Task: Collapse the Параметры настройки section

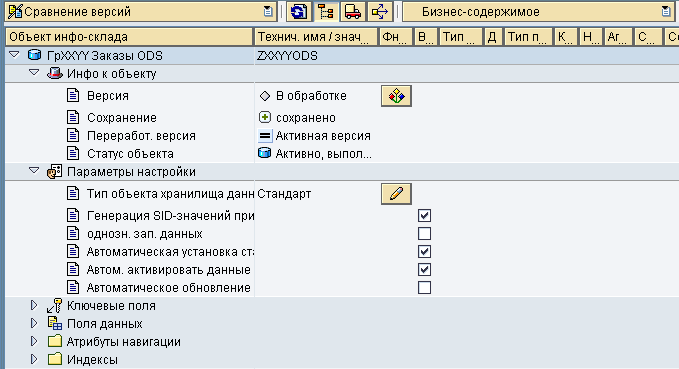Action: coord(34,171)
